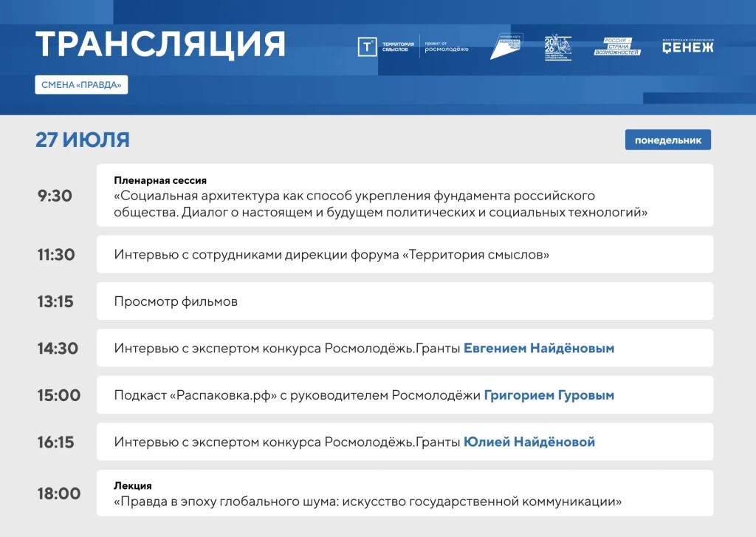Open Юлией Найдёновой name link

coord(529,442)
